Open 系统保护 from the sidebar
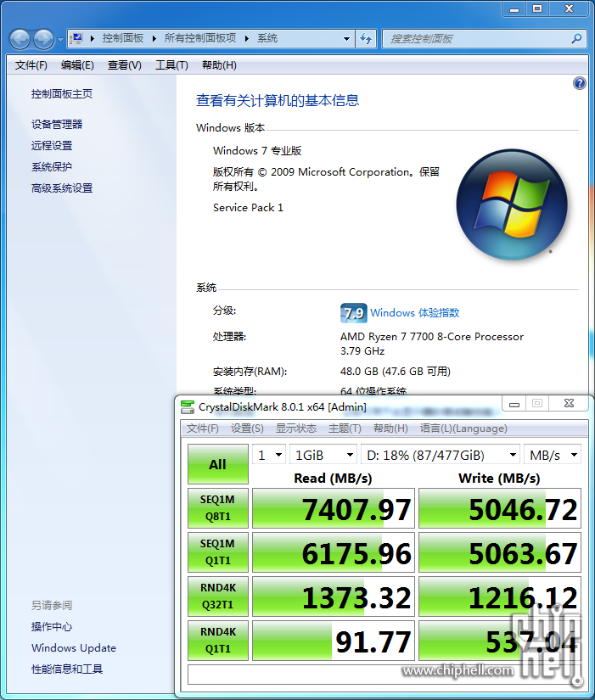The image size is (595, 700). click(52, 167)
